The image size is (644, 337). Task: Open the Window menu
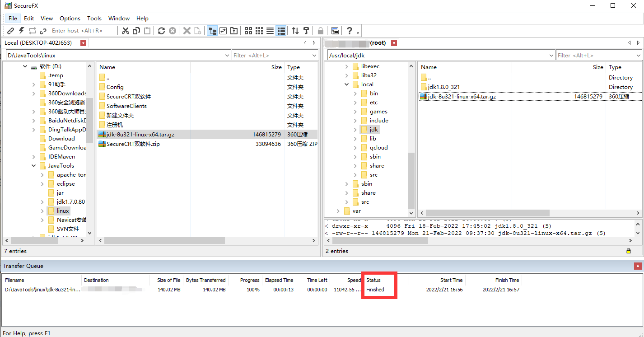point(119,19)
